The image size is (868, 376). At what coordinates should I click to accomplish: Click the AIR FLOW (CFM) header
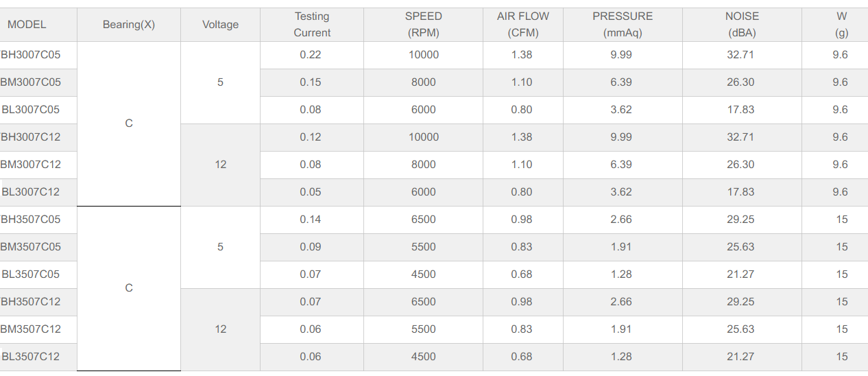(x=522, y=25)
